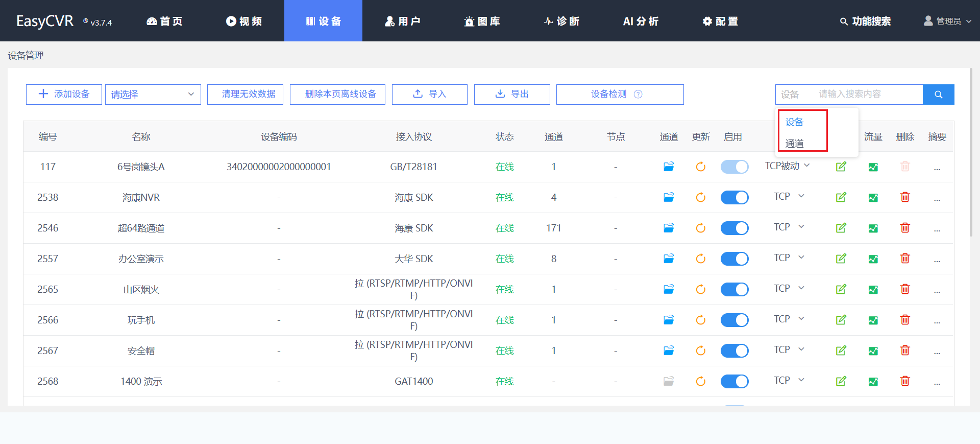Open TCP被动 transport dropdown for device 117

pyautogui.click(x=787, y=166)
